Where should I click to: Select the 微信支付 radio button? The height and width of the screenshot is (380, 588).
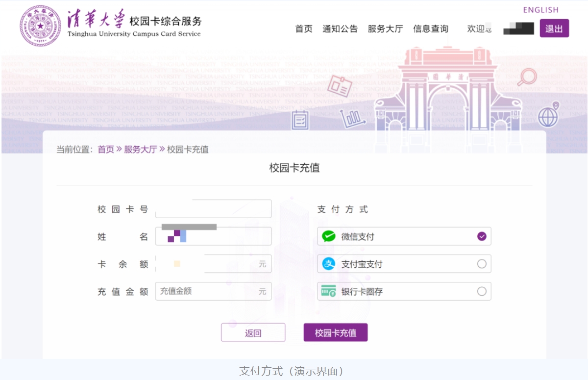[482, 237]
